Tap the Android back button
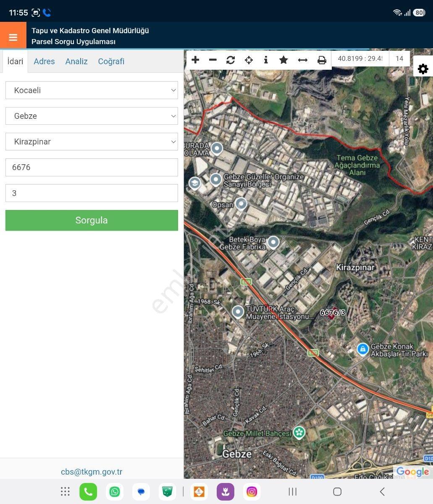Image resolution: width=433 pixels, height=504 pixels. pyautogui.click(x=382, y=492)
